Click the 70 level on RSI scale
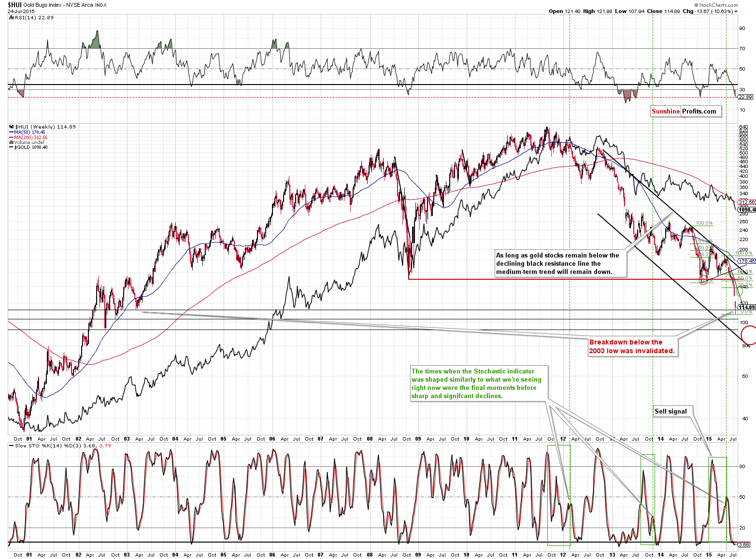This screenshot has width=756, height=559. click(742, 49)
